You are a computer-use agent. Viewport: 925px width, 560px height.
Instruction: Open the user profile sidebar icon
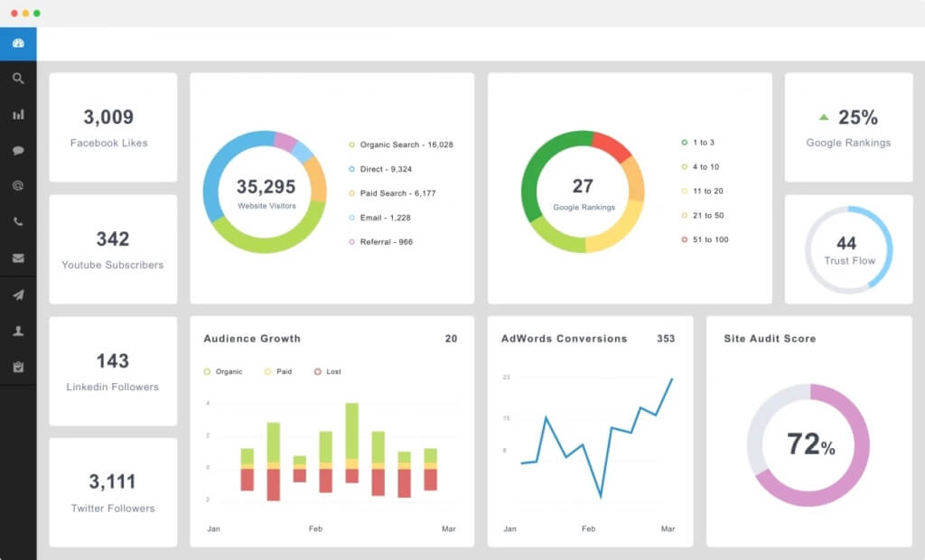pos(18,331)
